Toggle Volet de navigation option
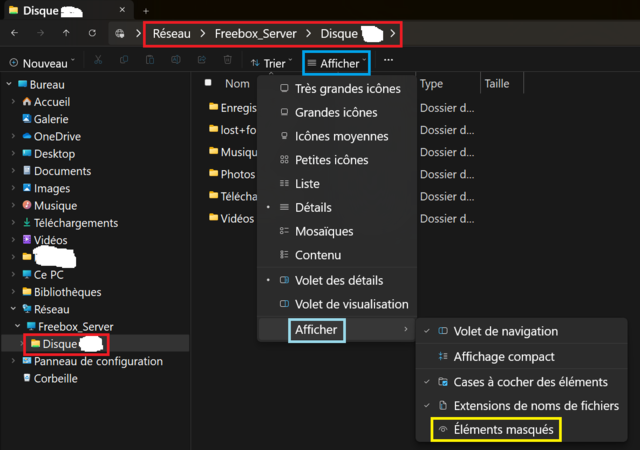The width and height of the screenshot is (640, 450). tap(521, 331)
